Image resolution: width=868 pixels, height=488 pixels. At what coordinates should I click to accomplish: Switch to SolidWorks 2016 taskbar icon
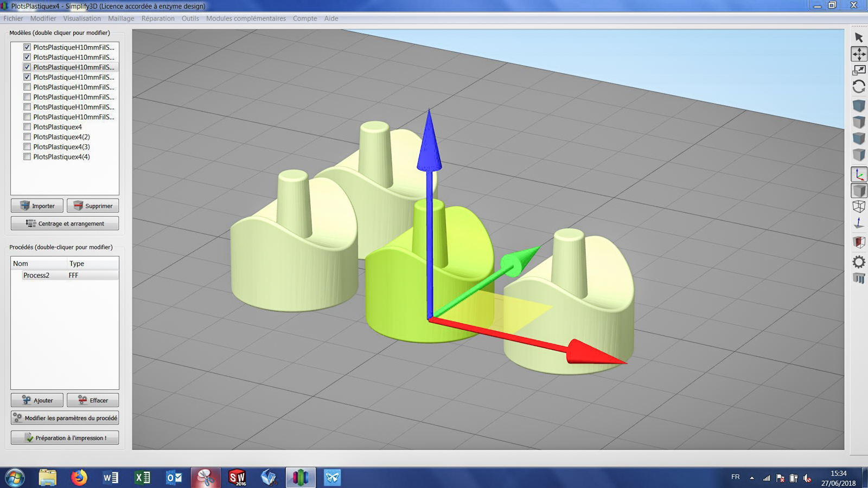(237, 478)
